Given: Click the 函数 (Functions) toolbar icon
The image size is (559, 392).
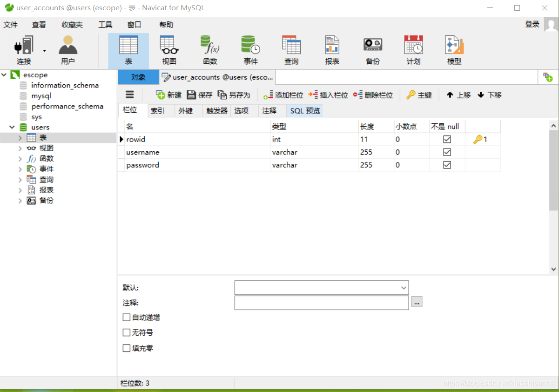Looking at the screenshot, I should [209, 49].
